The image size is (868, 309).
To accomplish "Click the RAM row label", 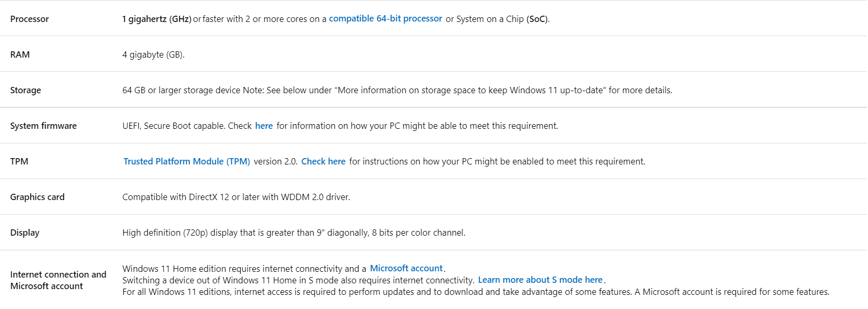I will click(x=20, y=54).
